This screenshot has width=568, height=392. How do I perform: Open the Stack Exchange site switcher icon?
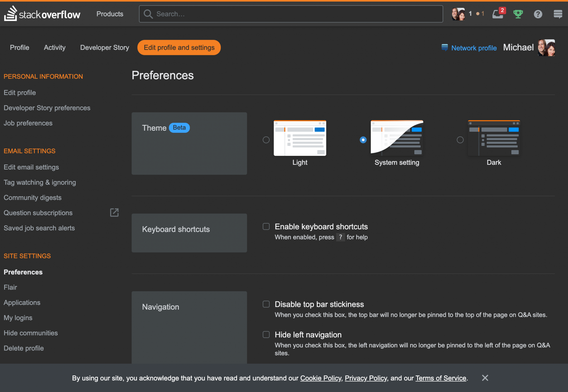point(558,14)
